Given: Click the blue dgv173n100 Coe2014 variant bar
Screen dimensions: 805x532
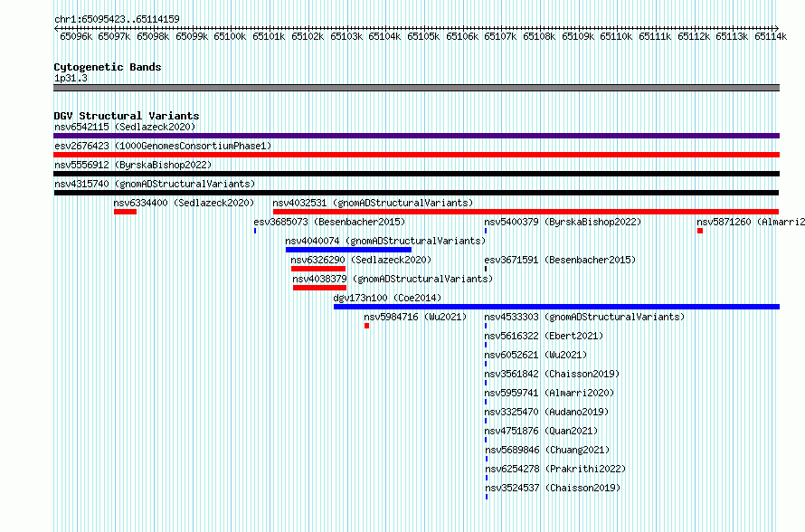Looking at the screenshot, I should coord(556,307).
